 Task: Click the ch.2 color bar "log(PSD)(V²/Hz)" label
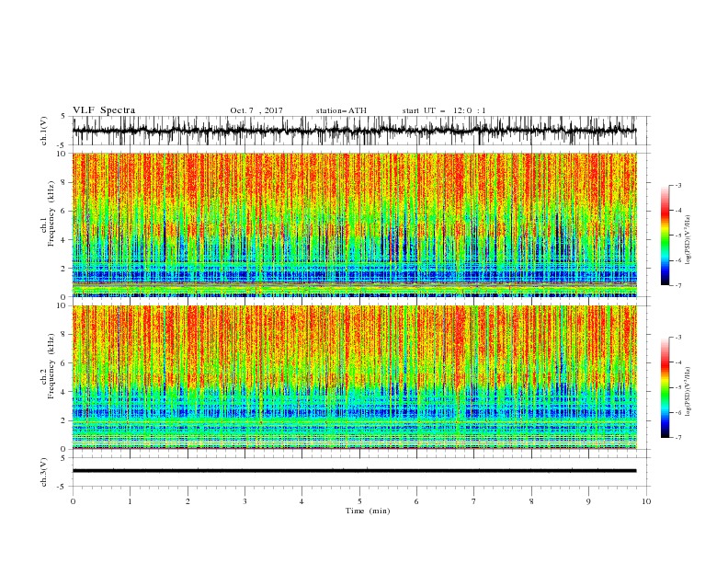tap(688, 391)
